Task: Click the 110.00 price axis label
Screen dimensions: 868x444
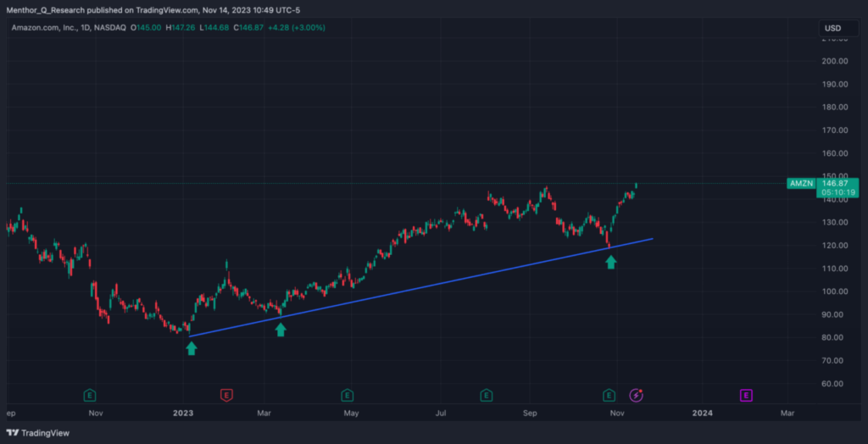Action: pos(834,269)
